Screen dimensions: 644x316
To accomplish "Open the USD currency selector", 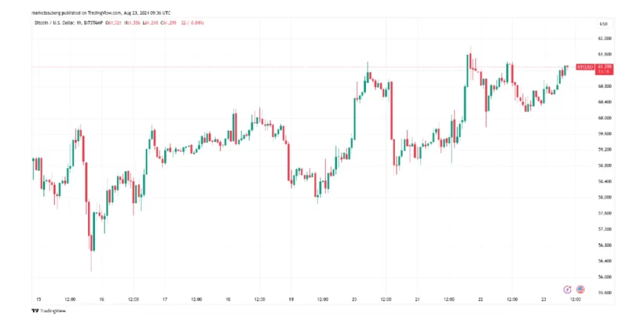I will (604, 24).
